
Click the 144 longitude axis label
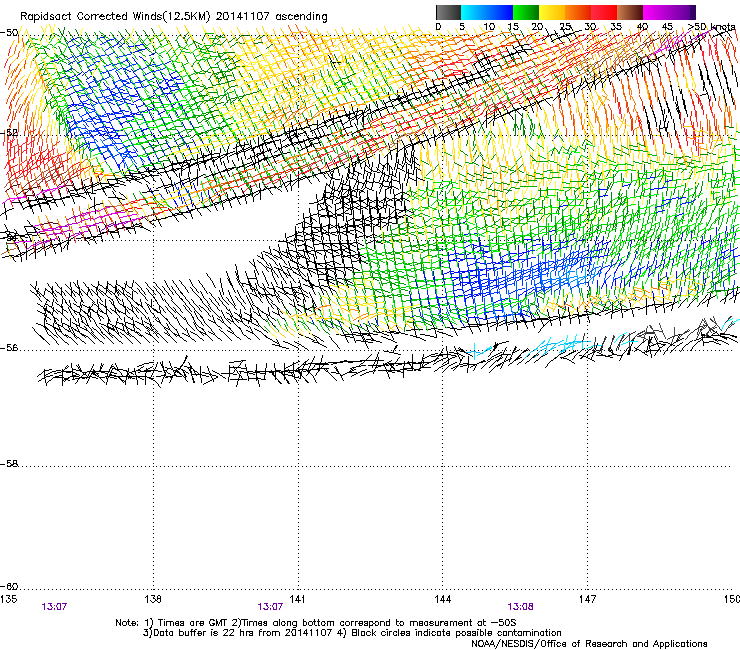coord(442,599)
